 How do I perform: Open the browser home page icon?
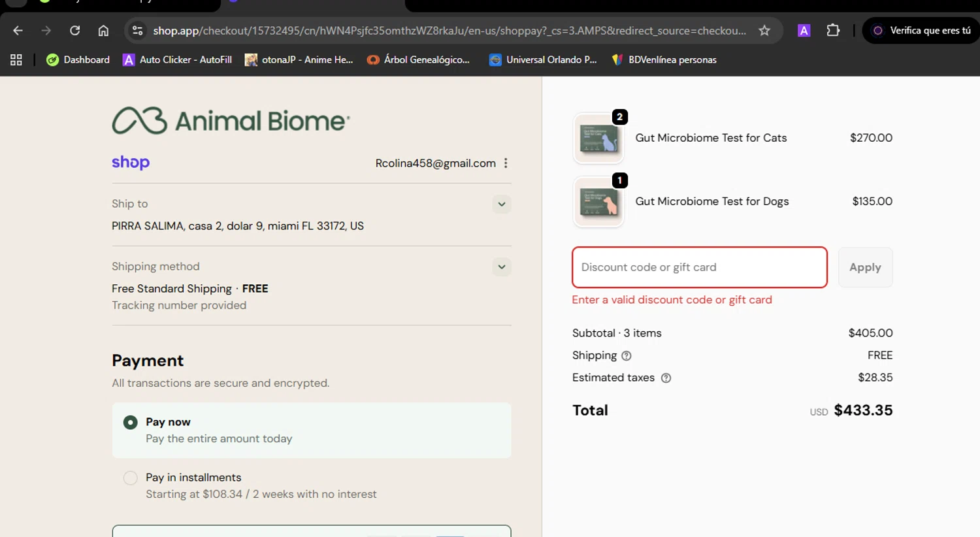(x=103, y=31)
